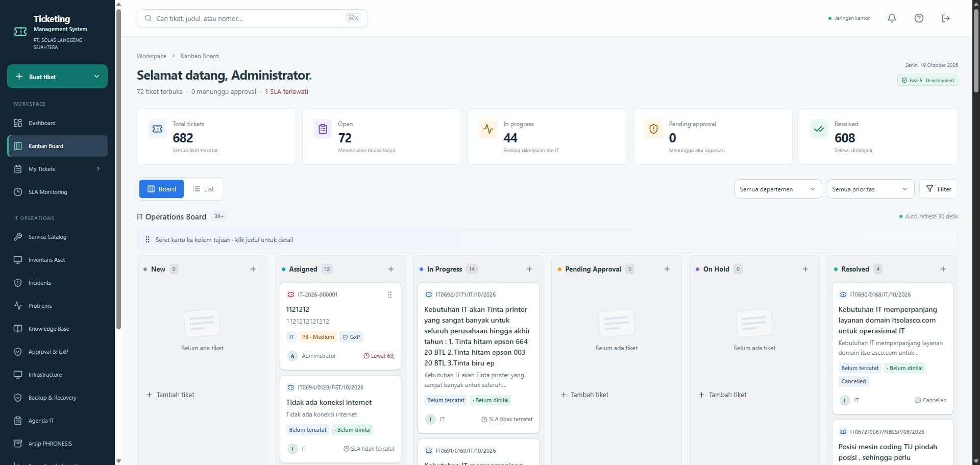Switch to List view
The height and width of the screenshot is (465, 980).
pos(203,189)
